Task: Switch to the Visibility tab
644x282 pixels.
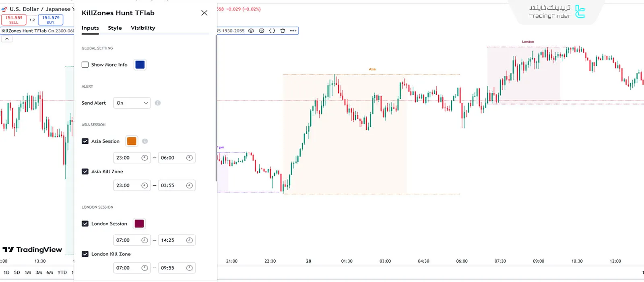Action: coord(143,28)
